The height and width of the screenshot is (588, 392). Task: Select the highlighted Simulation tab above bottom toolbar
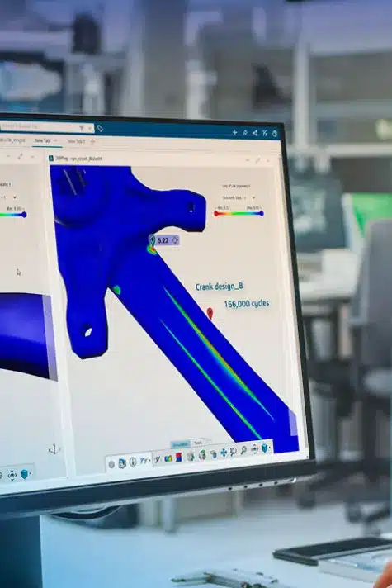pyautogui.click(x=180, y=444)
